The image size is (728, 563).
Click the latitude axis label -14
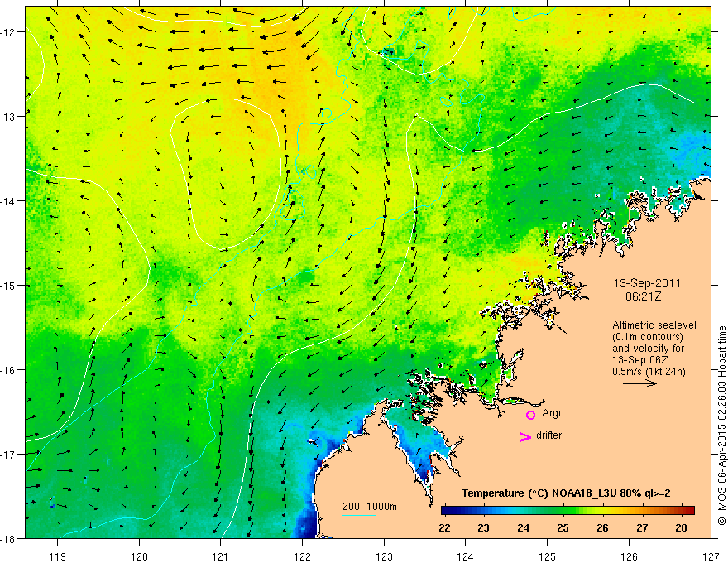[8, 201]
